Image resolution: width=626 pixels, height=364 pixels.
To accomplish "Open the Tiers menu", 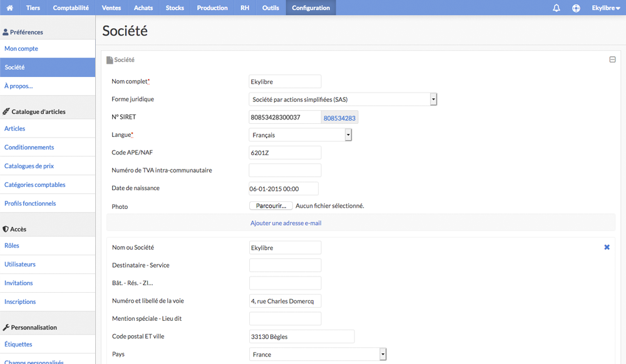I will coord(33,8).
